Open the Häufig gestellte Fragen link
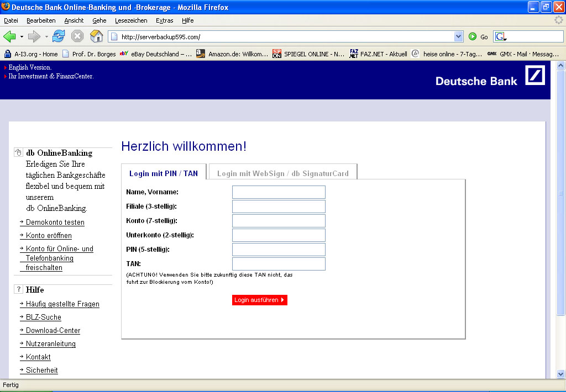Viewport: 566px width, 392px height. click(x=62, y=304)
